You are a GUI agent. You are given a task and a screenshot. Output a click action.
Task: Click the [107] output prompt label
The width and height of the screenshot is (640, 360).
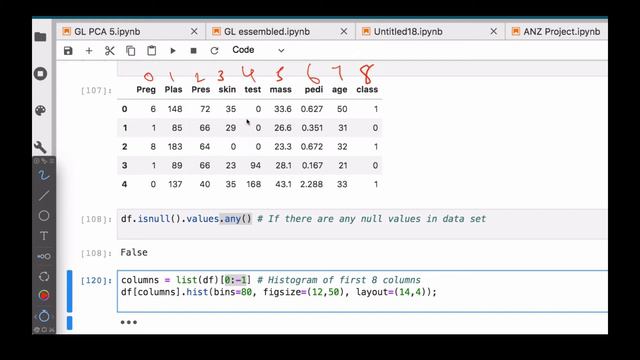[96, 91]
